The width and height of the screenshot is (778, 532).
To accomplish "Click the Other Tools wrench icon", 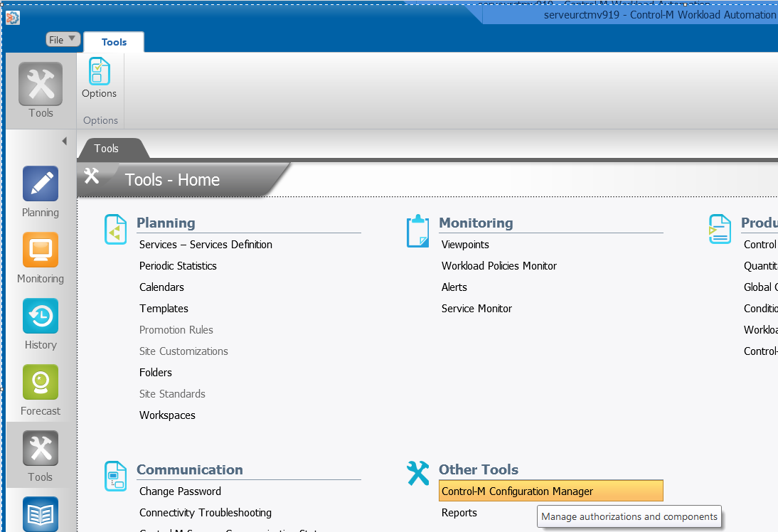I will coord(417,473).
